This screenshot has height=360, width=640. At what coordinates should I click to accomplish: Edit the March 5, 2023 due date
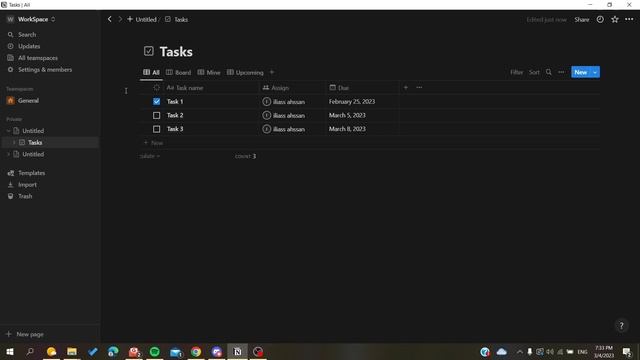point(347,116)
